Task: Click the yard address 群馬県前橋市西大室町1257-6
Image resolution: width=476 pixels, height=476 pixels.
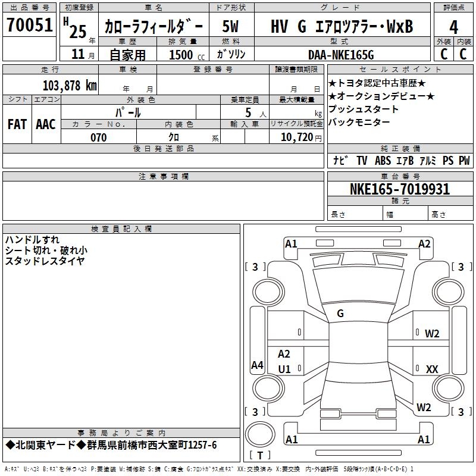Action: pyautogui.click(x=152, y=445)
